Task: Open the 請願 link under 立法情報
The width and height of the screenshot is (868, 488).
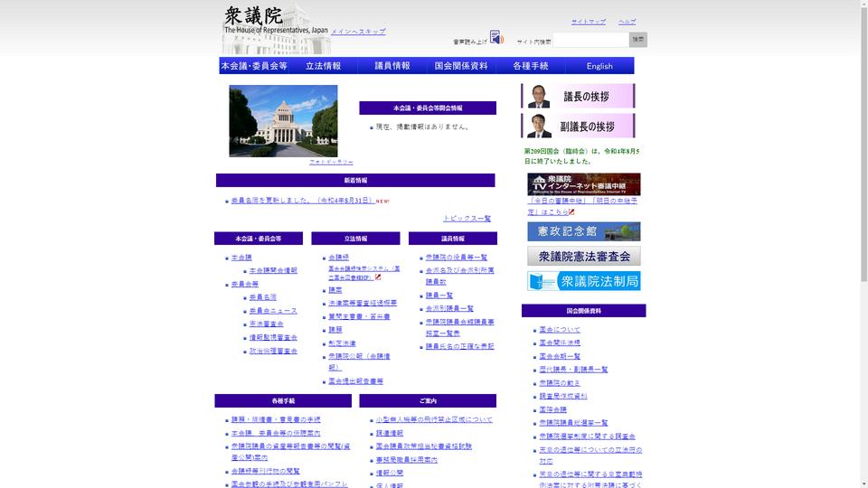Action: [335, 330]
